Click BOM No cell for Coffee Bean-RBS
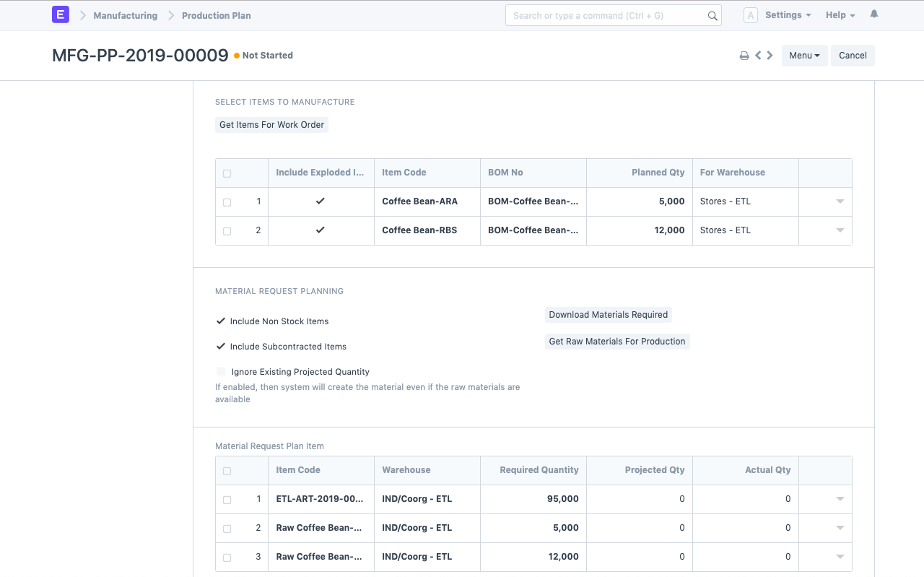This screenshot has height=577, width=924. point(533,230)
